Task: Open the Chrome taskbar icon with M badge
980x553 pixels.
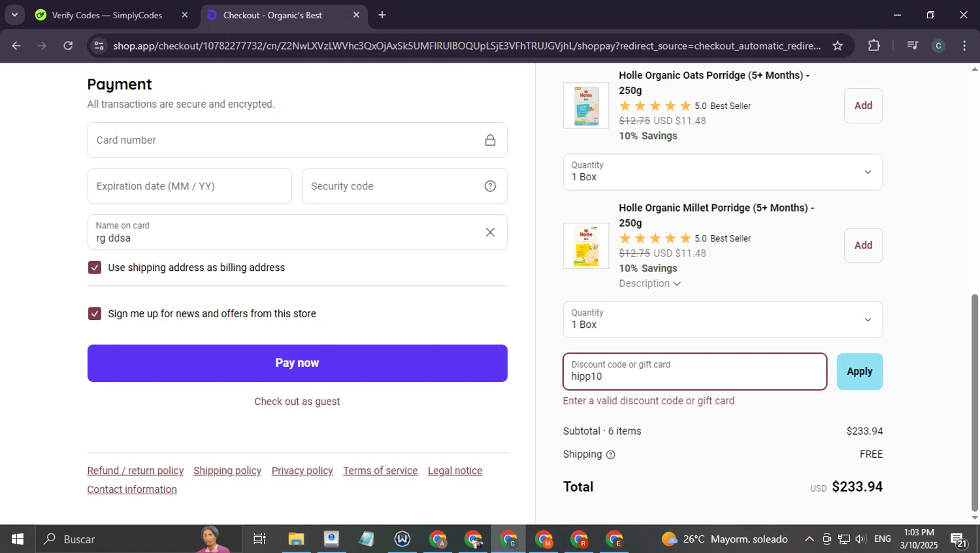Action: click(544, 539)
